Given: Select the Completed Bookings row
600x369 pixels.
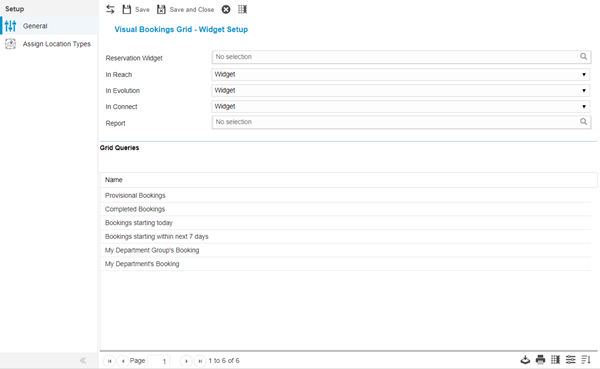Looking at the screenshot, I should point(346,209).
